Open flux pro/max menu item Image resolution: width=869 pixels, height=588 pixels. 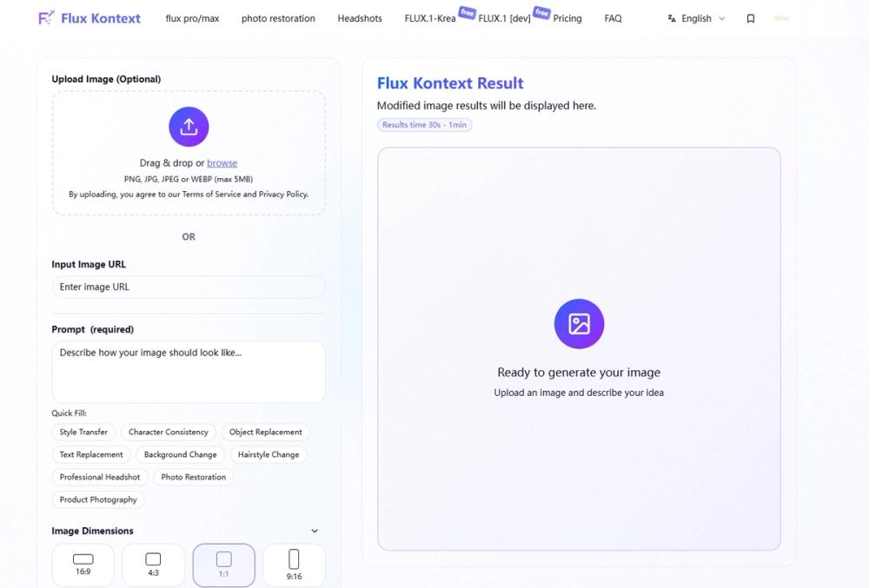pos(192,18)
